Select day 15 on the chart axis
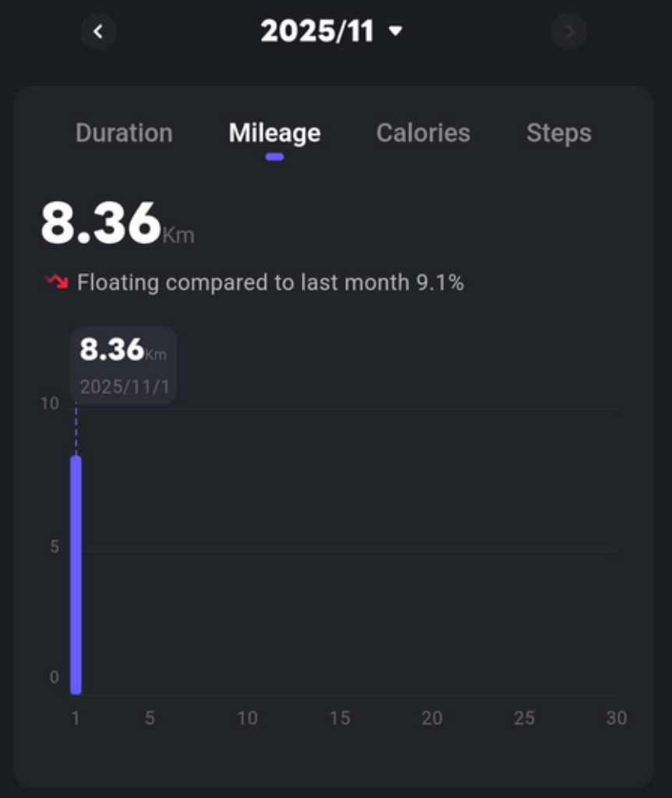Image resolution: width=672 pixels, height=798 pixels. (x=340, y=718)
